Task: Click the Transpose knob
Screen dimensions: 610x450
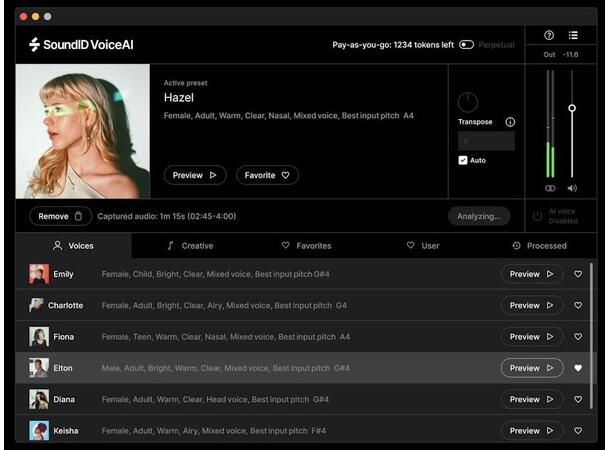Action: pyautogui.click(x=468, y=102)
